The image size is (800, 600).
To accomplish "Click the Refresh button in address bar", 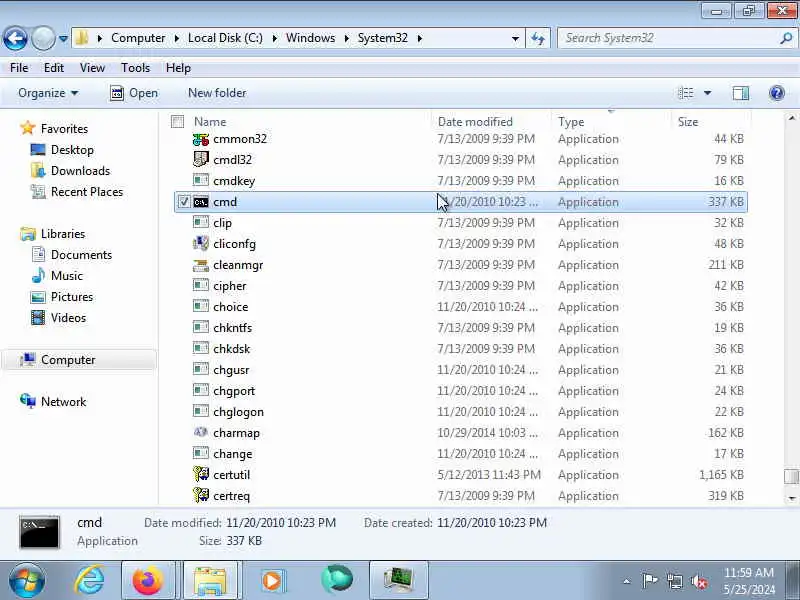I will point(538,38).
